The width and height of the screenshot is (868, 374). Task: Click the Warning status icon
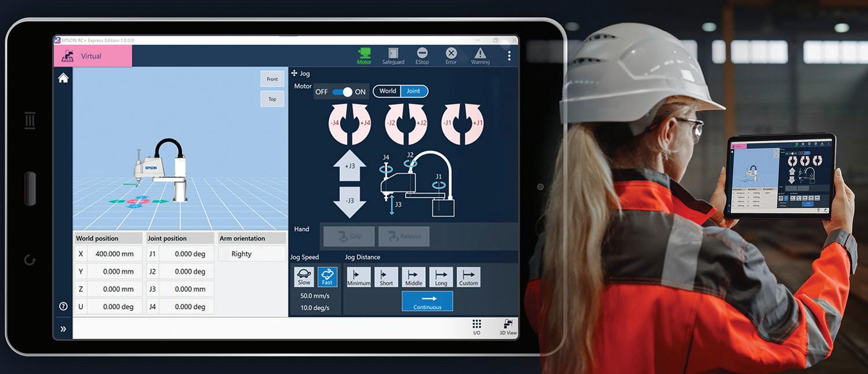pos(480,56)
